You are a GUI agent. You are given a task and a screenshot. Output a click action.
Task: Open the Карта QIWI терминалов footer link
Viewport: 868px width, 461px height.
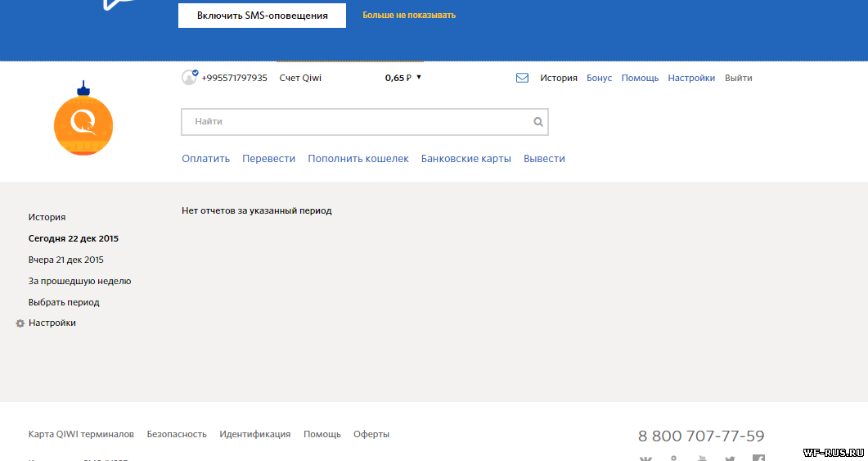pos(81,434)
